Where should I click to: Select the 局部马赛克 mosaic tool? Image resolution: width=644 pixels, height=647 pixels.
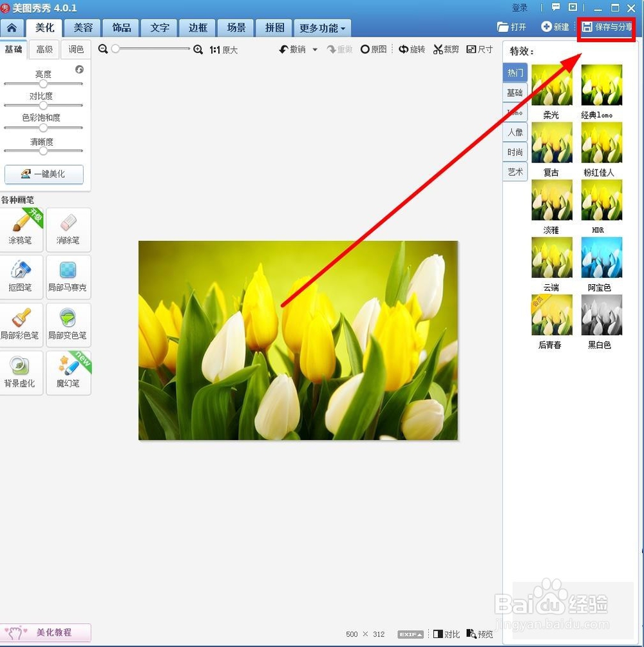click(x=68, y=277)
